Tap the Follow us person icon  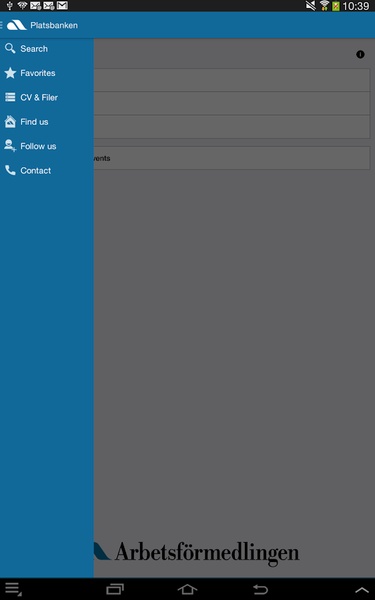tap(10, 146)
